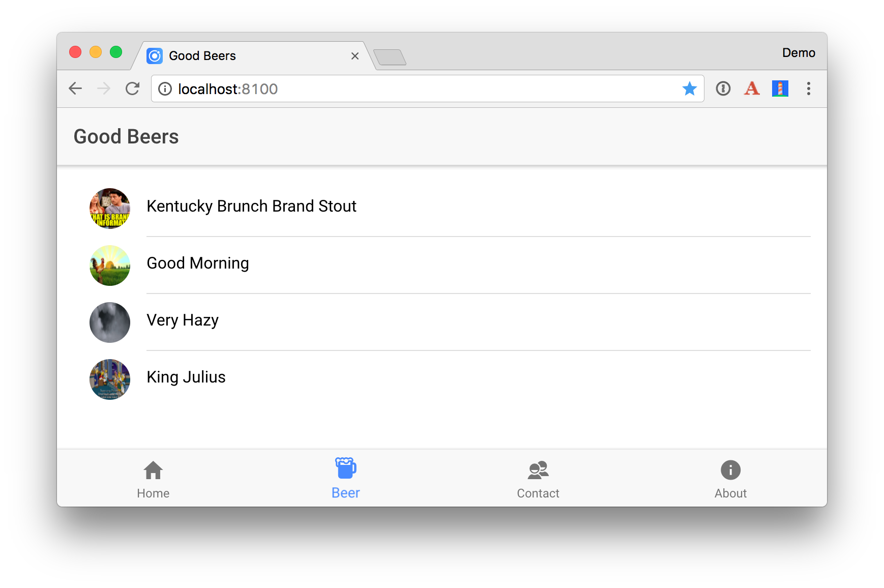Click the Ionic favicon on the Good Beers tab
The height and width of the screenshot is (588, 884).
155,55
